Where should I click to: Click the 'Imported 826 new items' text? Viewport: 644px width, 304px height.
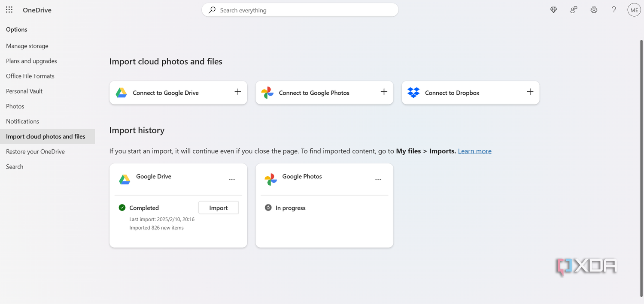coord(156,228)
